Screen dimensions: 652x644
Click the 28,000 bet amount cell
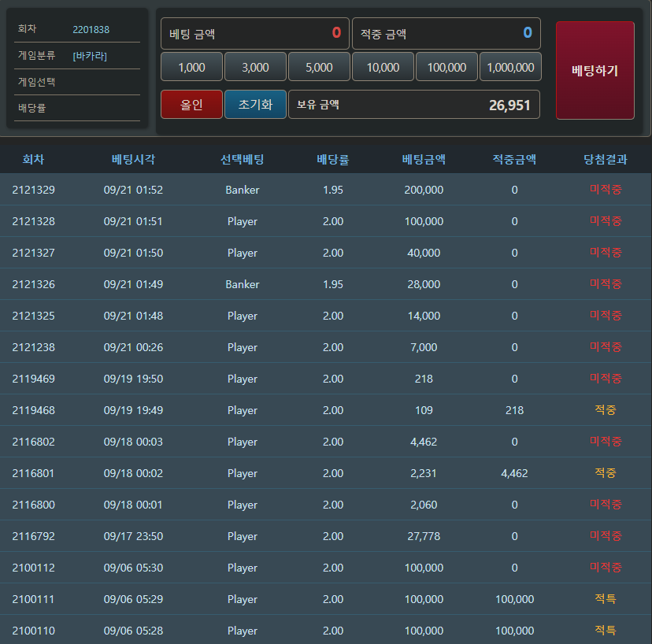(424, 284)
